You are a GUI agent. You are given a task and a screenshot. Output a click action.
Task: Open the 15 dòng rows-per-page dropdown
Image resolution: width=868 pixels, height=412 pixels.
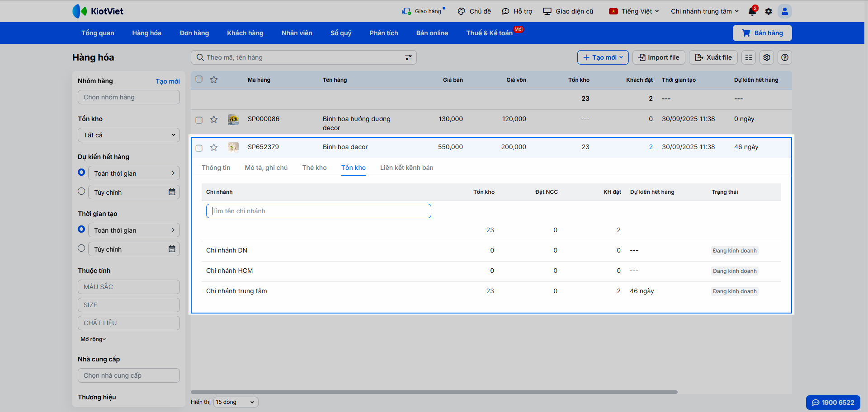click(x=236, y=402)
